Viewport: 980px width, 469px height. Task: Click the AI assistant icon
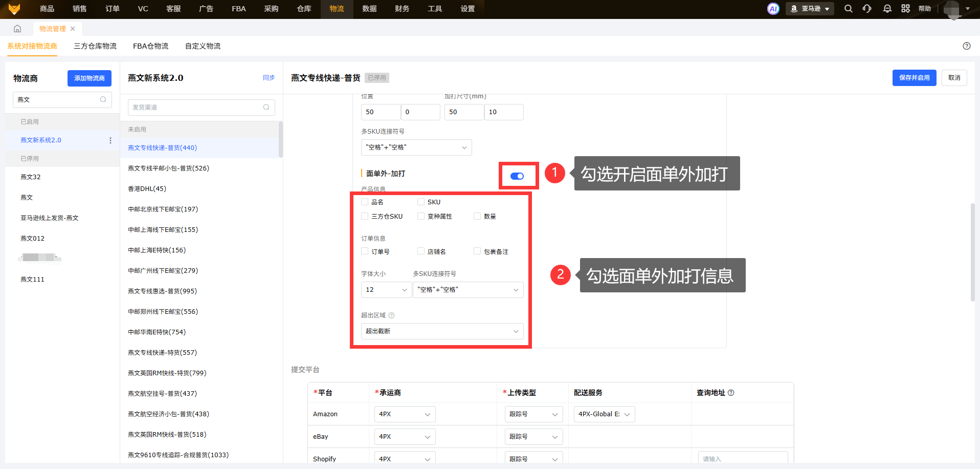click(x=773, y=9)
